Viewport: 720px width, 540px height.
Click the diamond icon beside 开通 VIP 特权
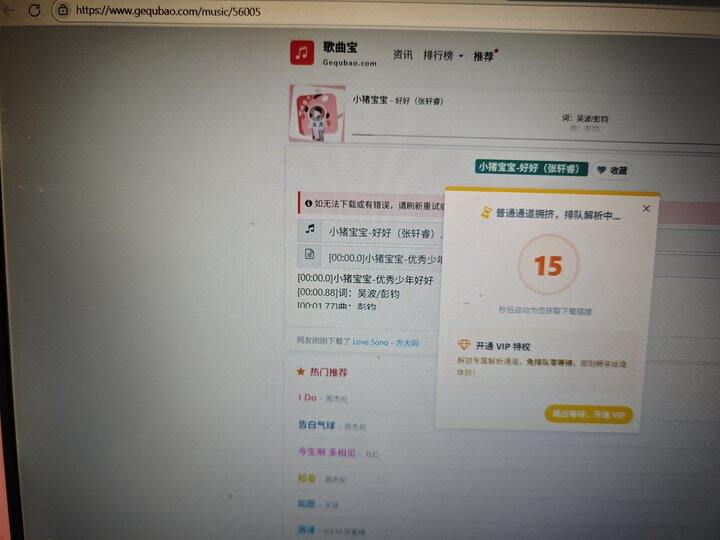click(x=464, y=344)
